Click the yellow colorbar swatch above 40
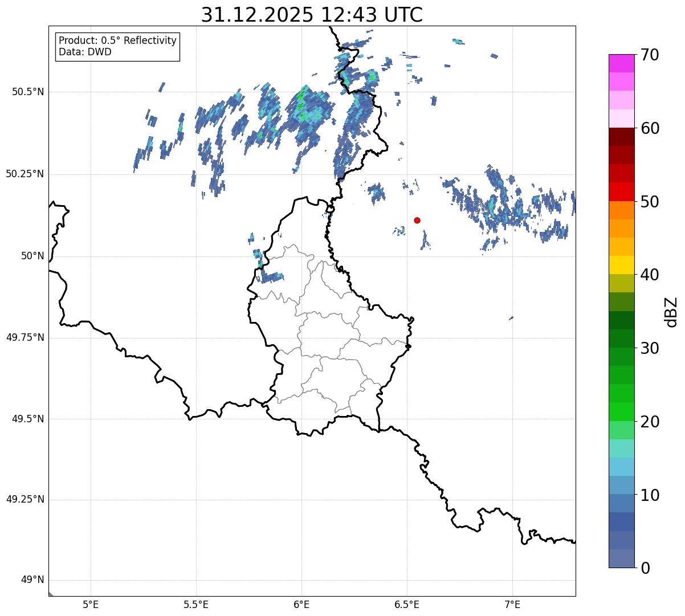This screenshot has width=685, height=616. tap(621, 265)
